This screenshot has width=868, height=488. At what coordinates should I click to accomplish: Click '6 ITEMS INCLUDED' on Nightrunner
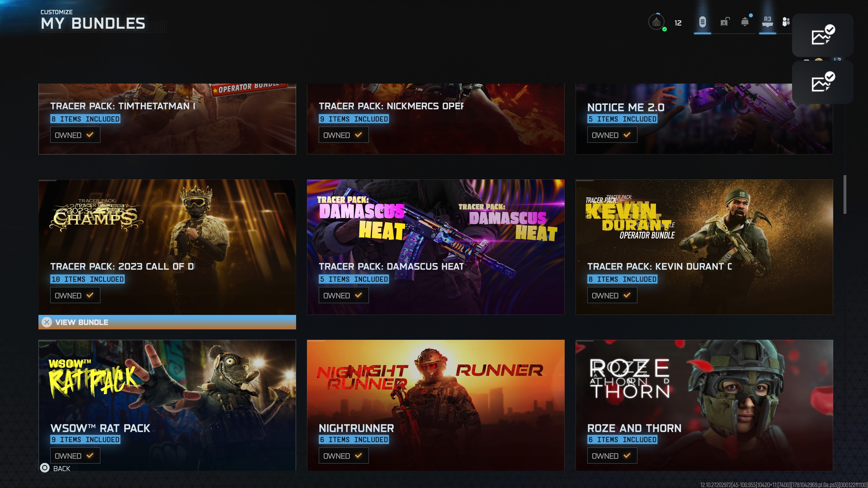(x=354, y=439)
